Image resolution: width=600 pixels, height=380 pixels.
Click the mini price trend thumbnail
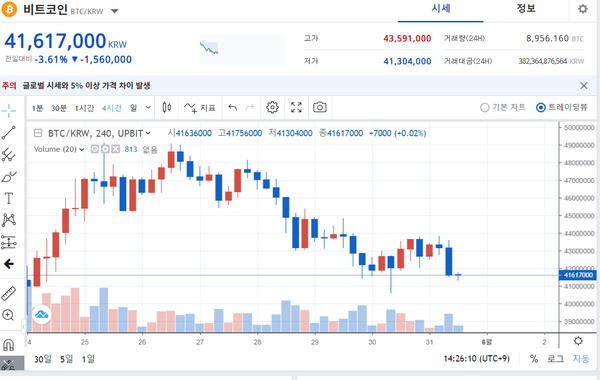(243, 50)
